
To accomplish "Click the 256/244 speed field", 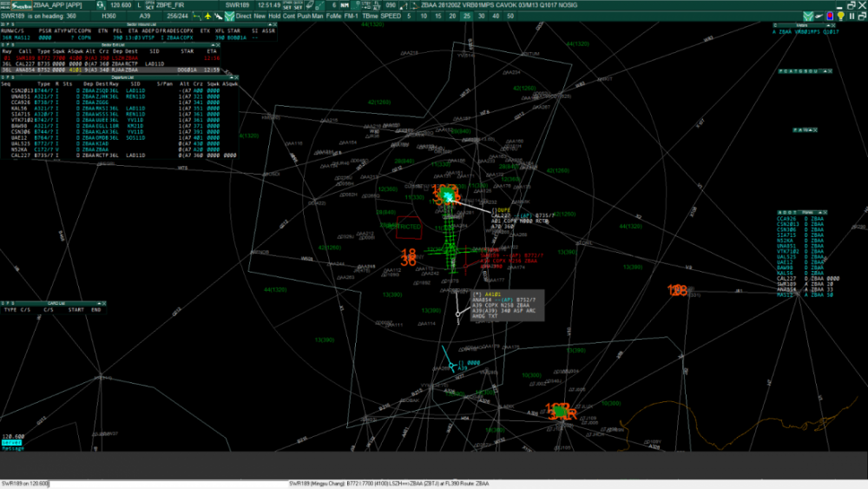I will 178,16.
